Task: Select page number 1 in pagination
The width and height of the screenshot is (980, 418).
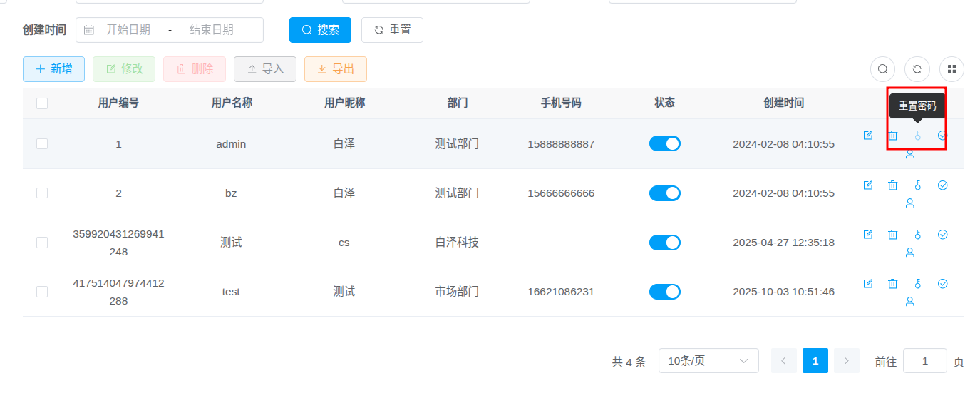Action: pyautogui.click(x=815, y=361)
